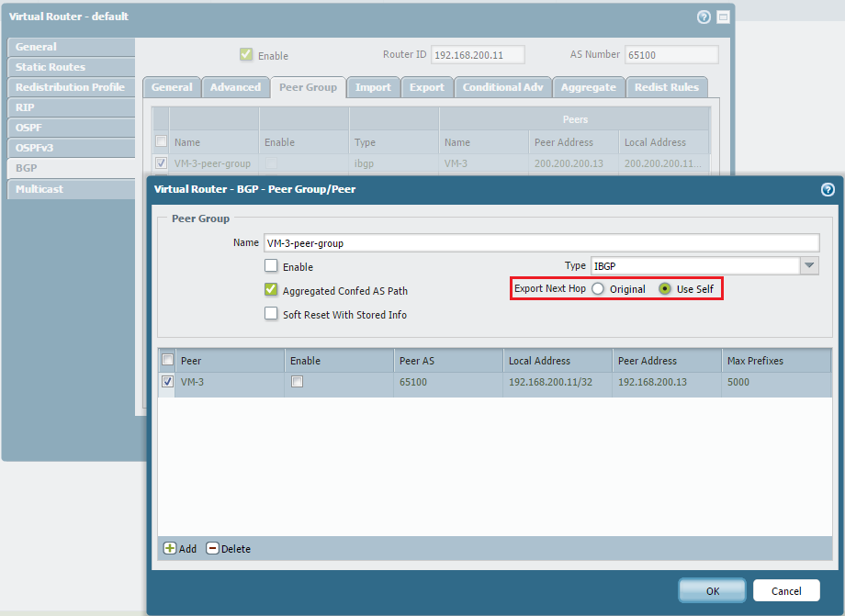The width and height of the screenshot is (845, 616).
Task: Click the peer group Name input field
Action: [x=542, y=243]
